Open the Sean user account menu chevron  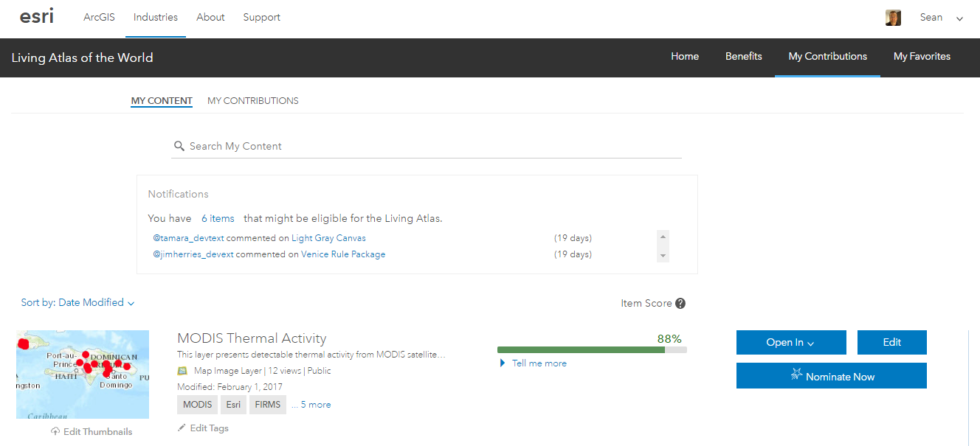pyautogui.click(x=959, y=18)
